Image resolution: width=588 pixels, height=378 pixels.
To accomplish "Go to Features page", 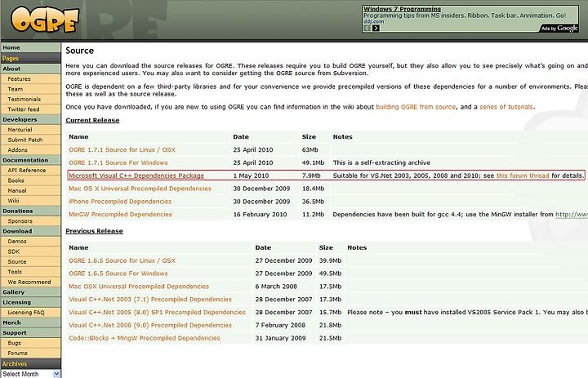I will point(19,78).
